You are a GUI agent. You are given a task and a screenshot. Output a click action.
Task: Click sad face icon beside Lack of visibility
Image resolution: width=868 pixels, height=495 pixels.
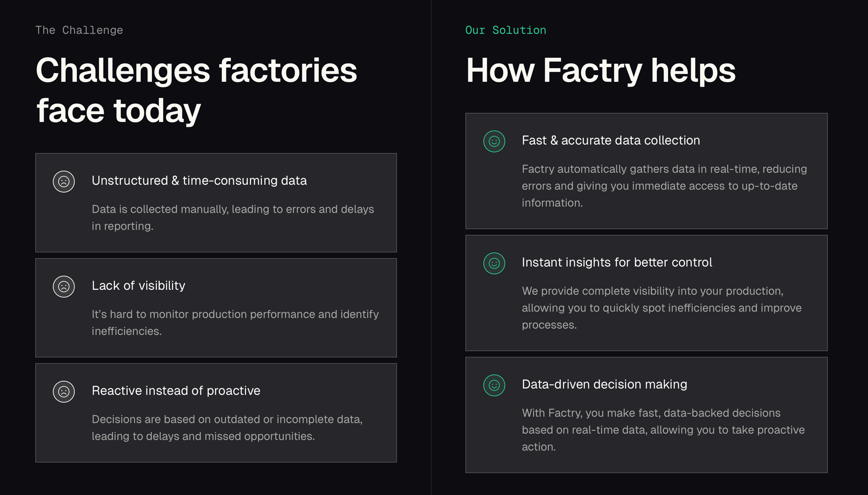[64, 287]
